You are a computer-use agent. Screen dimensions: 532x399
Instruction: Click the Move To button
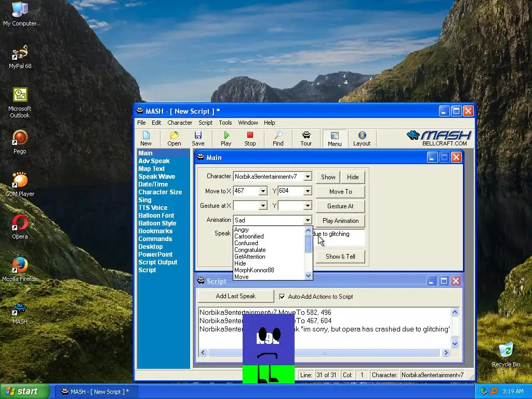(x=341, y=191)
